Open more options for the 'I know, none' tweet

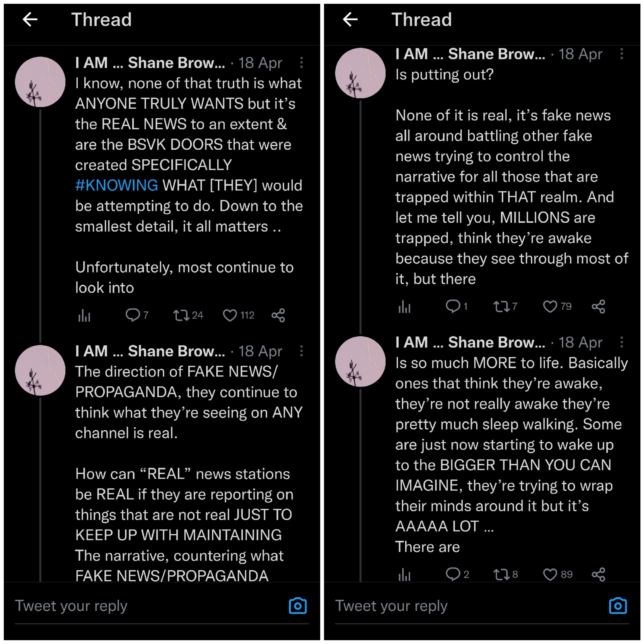[301, 63]
